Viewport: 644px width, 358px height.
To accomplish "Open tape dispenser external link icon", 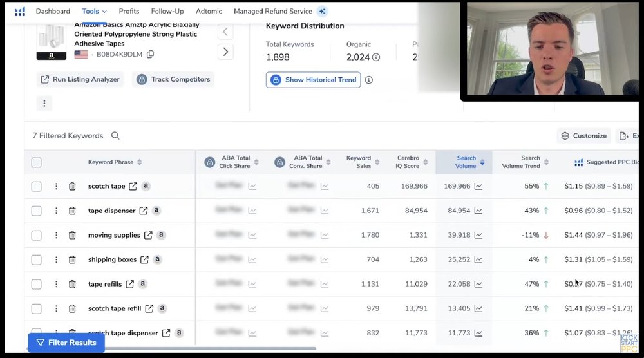I will [144, 211].
